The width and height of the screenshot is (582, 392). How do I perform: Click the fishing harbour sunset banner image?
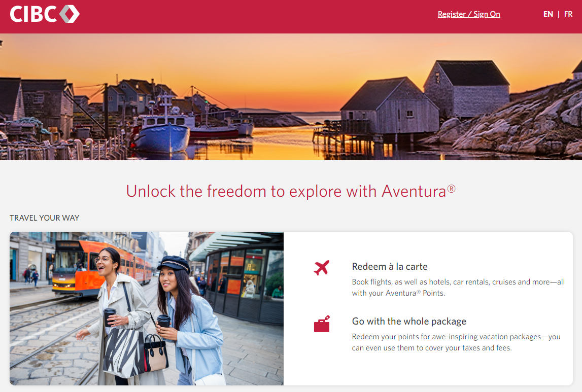click(291, 97)
